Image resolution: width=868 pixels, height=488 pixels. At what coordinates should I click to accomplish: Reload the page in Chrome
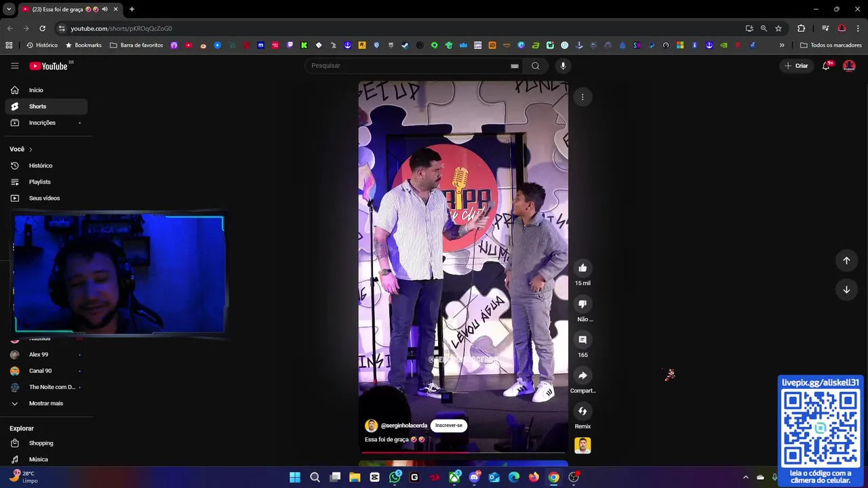pos(42,28)
